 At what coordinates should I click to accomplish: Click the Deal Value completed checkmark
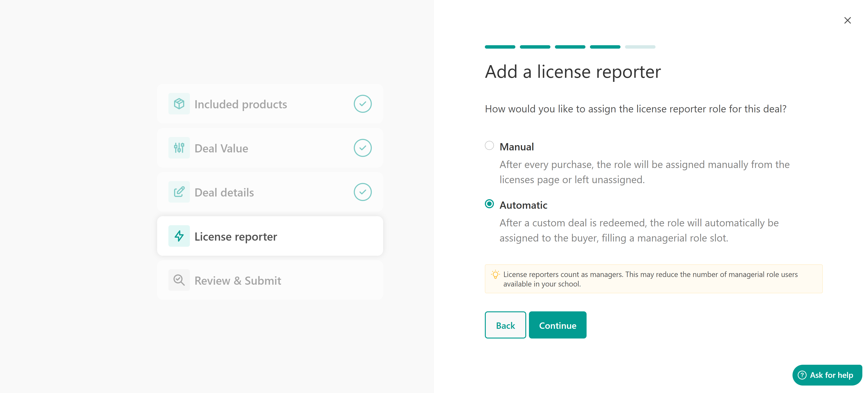tap(362, 148)
